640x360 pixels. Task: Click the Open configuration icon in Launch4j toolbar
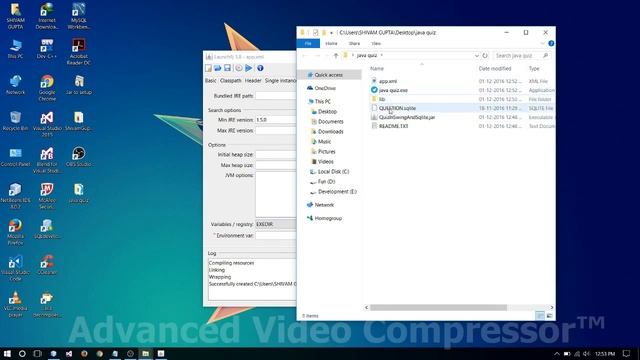(218, 68)
